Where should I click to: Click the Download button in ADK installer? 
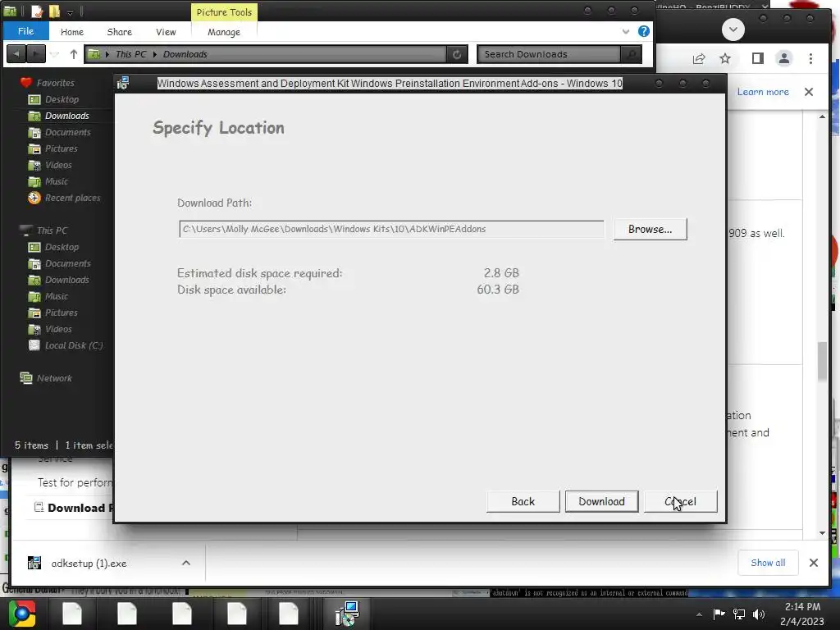point(601,501)
